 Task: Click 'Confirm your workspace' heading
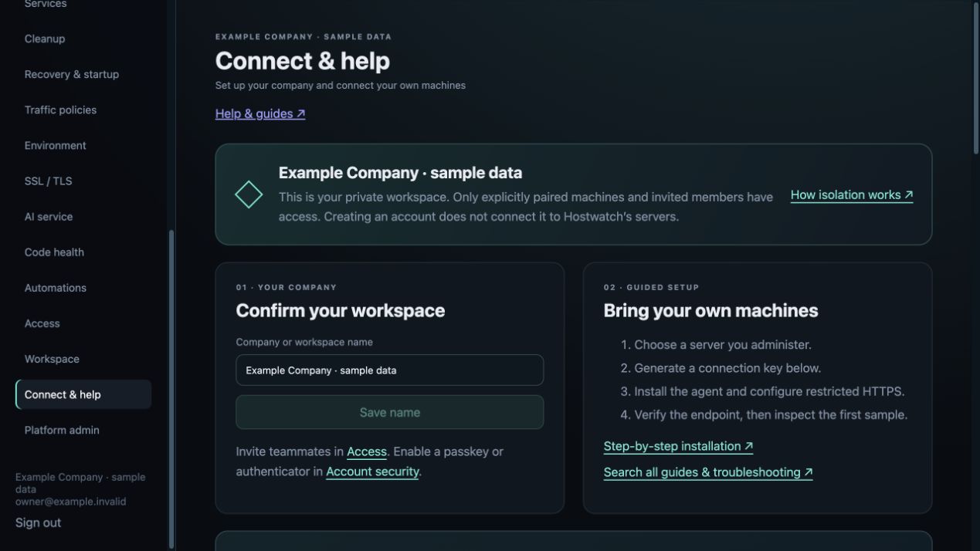[x=341, y=311]
